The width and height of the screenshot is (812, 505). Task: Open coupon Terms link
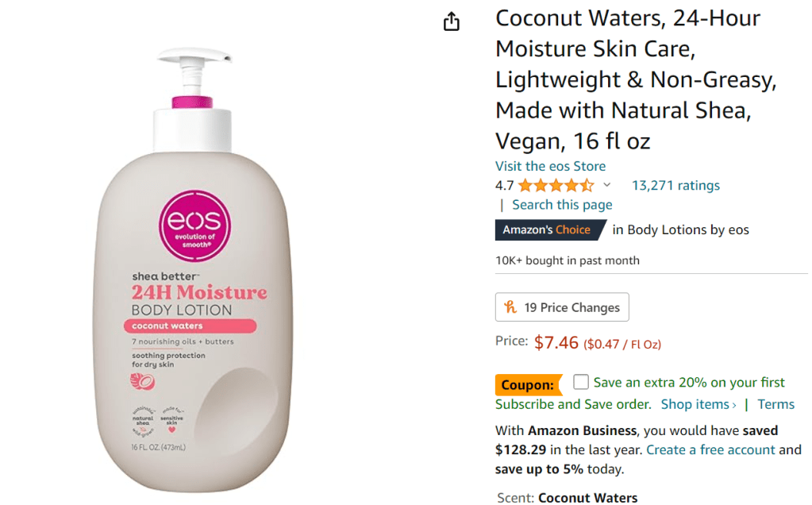(x=775, y=404)
